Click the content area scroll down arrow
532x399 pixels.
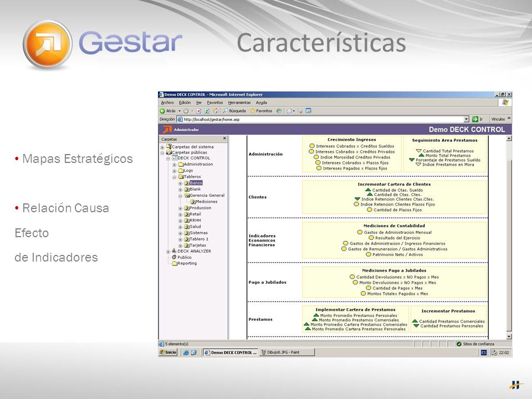(509, 336)
